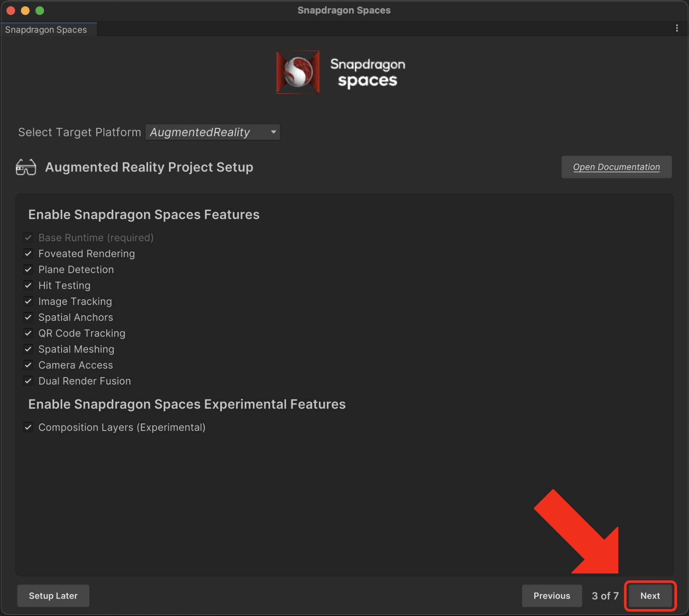This screenshot has height=616, width=689.
Task: Uncheck Composition Layers (Experimental)
Action: (28, 427)
